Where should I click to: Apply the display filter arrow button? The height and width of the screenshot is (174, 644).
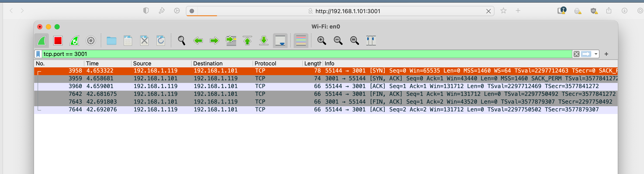point(586,54)
